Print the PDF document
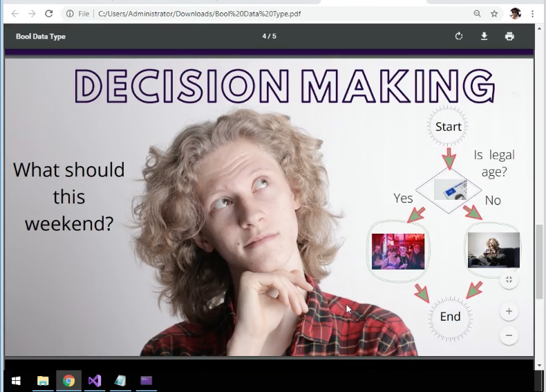546x392 pixels. [509, 36]
